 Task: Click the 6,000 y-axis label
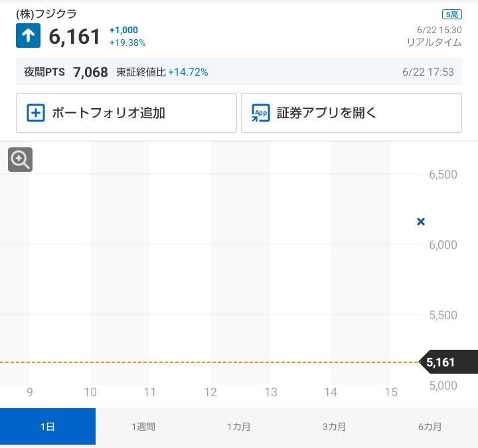point(443,245)
